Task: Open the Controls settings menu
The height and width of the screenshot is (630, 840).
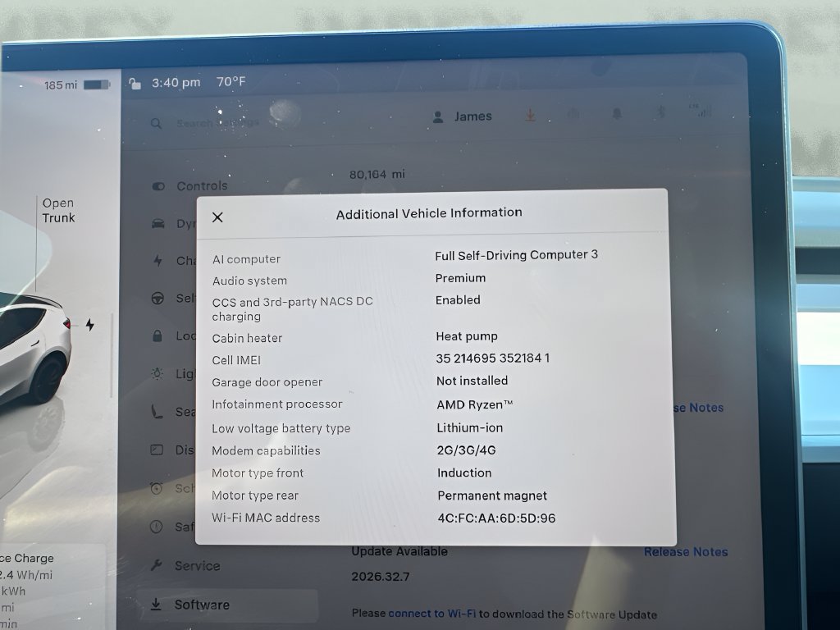Action: (x=190, y=186)
